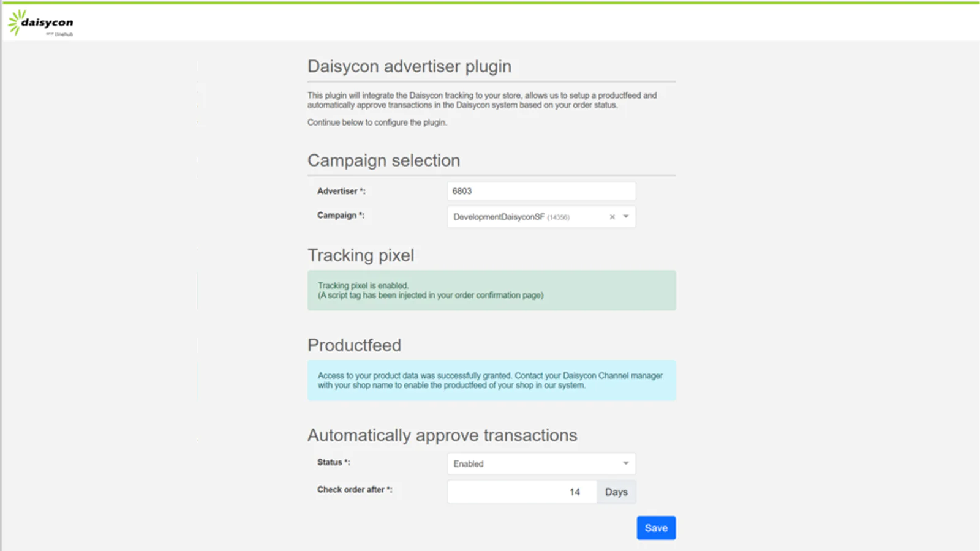Click the Advertiser label
980x551 pixels.
pyautogui.click(x=341, y=191)
